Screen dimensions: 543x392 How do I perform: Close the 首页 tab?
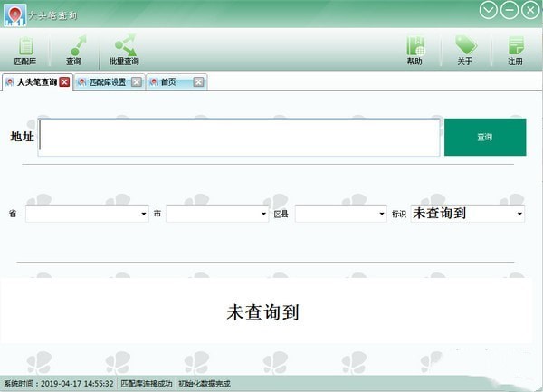pos(198,82)
